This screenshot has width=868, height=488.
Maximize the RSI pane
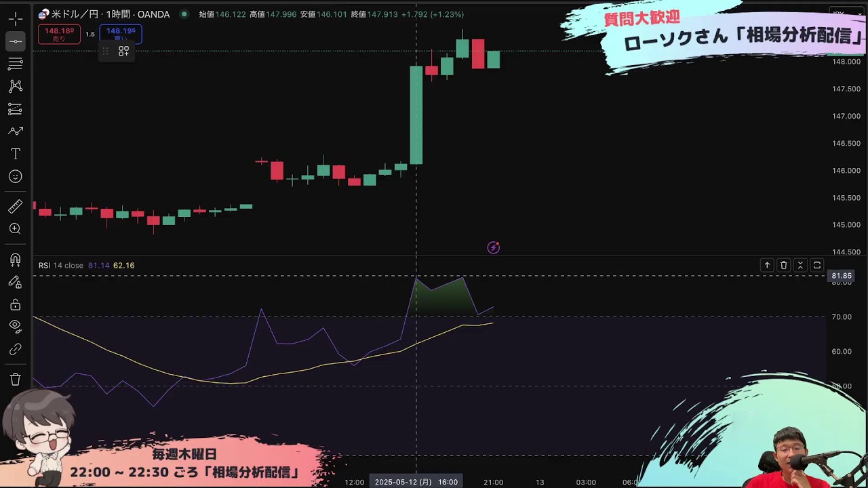pos(817,265)
